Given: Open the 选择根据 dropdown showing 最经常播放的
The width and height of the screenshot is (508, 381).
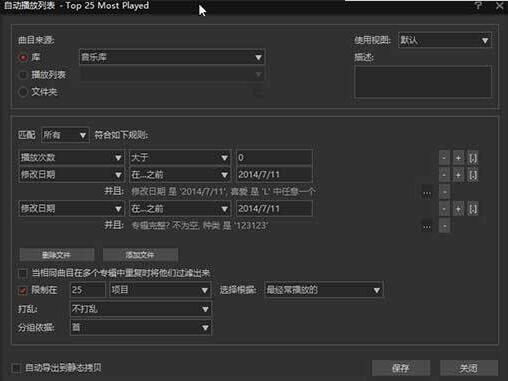Looking at the screenshot, I should 324,290.
